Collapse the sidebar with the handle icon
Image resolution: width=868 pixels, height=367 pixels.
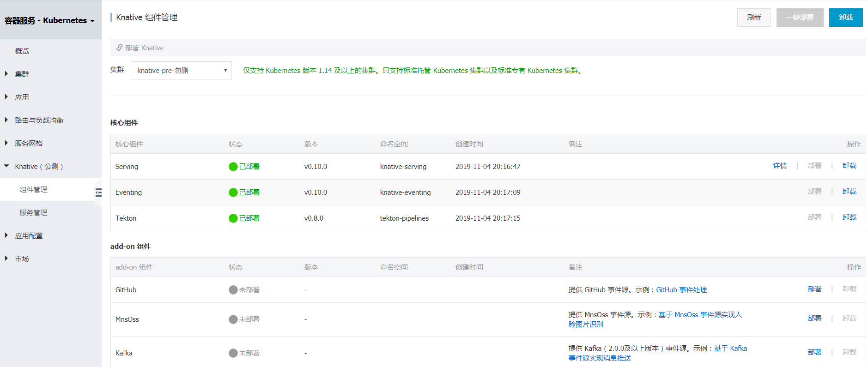[98, 193]
